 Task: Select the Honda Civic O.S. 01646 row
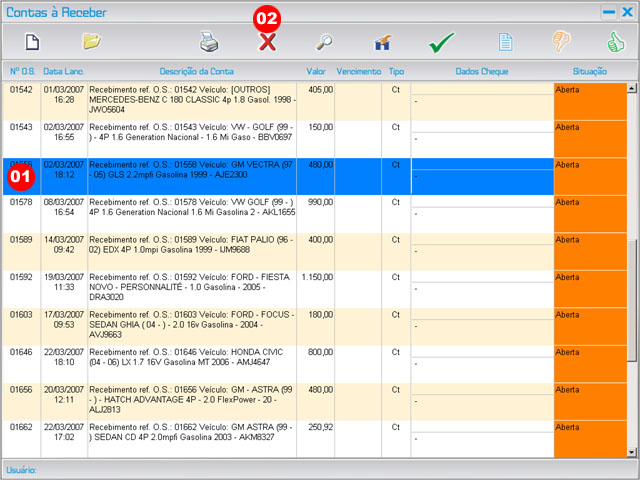click(x=191, y=364)
